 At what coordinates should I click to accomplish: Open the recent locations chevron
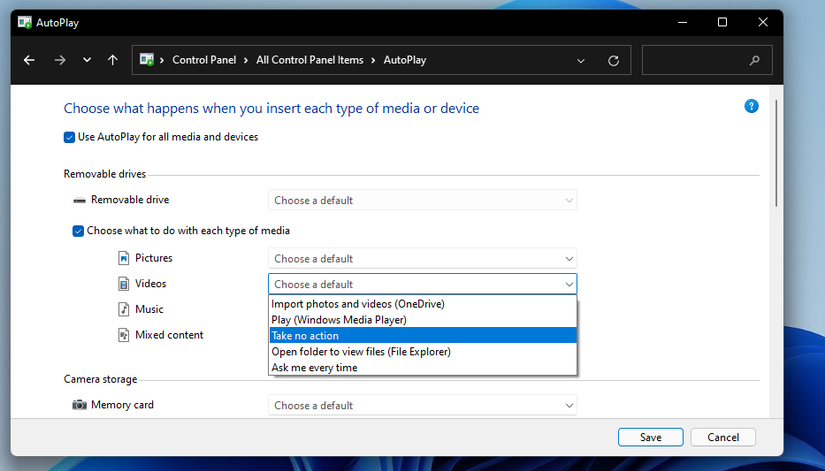pyautogui.click(x=87, y=60)
